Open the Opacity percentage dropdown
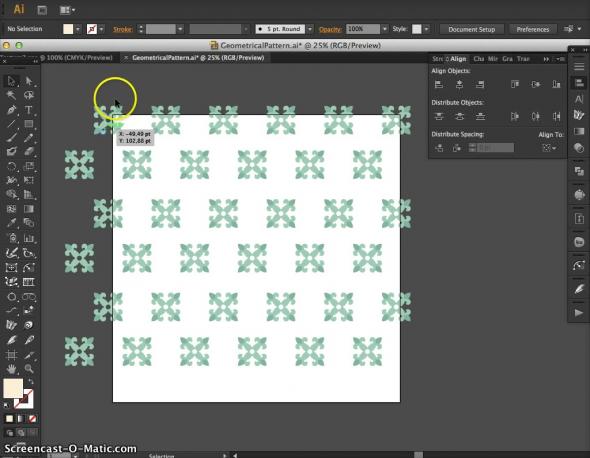590x458 pixels. pyautogui.click(x=385, y=29)
